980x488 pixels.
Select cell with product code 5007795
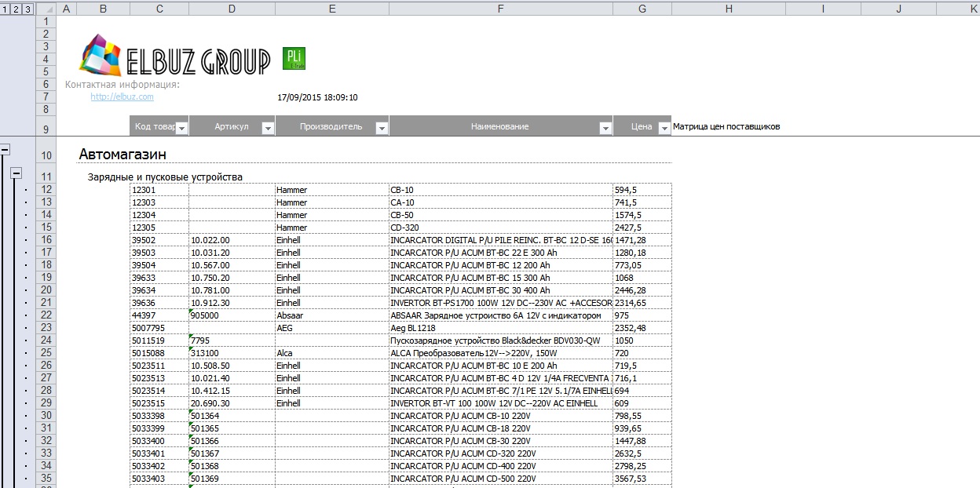[x=159, y=328]
